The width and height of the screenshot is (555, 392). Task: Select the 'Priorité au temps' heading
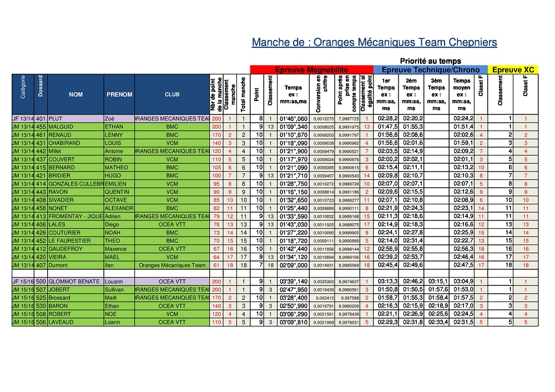click(x=431, y=61)
